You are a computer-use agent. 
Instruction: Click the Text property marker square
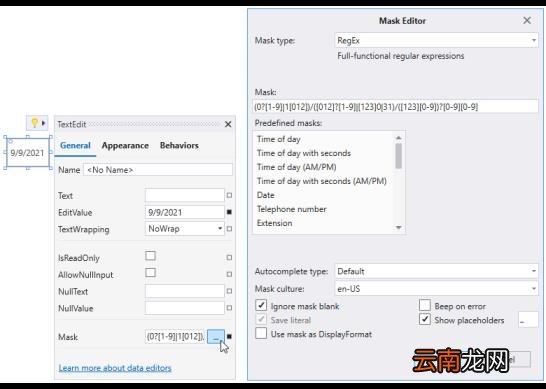pyautogui.click(x=229, y=195)
